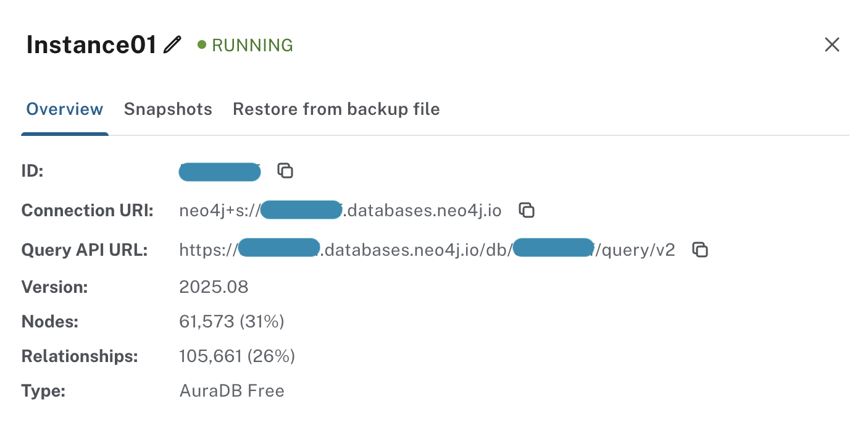
Task: Click the green RUNNING status dot
Action: [201, 45]
